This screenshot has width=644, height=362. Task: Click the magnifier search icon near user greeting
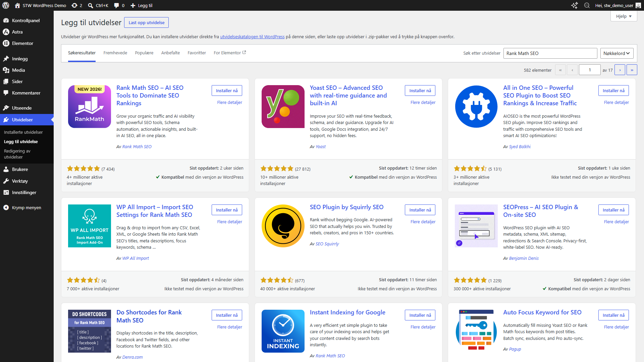tap(587, 5)
